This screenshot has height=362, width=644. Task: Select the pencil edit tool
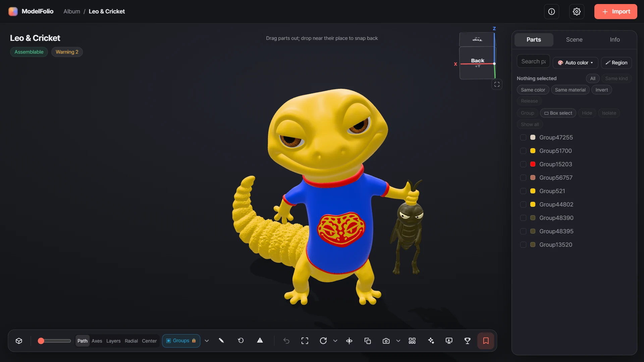point(221,341)
